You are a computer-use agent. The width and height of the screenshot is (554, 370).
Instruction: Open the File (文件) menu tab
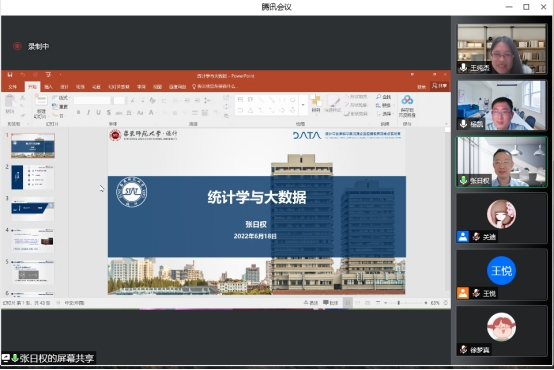[x=12, y=87]
